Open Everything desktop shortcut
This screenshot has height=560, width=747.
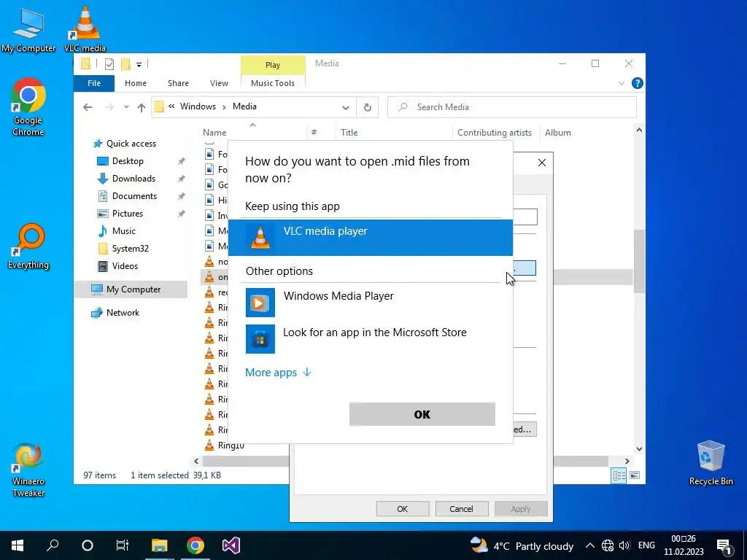point(28,246)
